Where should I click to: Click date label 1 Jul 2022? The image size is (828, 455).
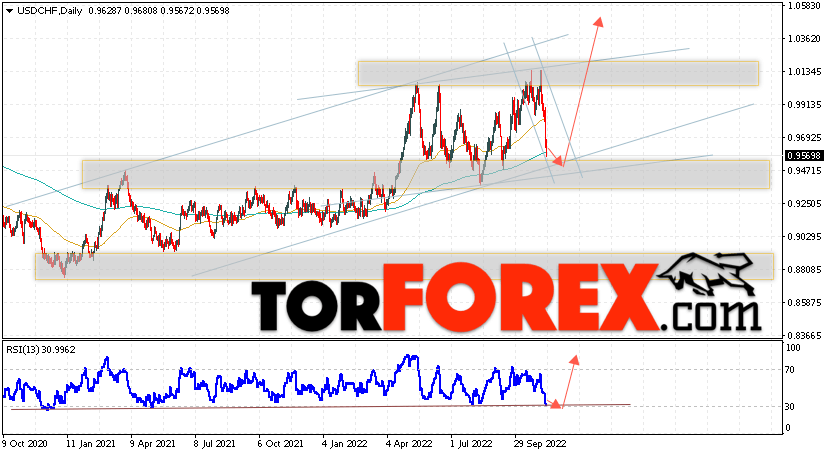[471, 444]
